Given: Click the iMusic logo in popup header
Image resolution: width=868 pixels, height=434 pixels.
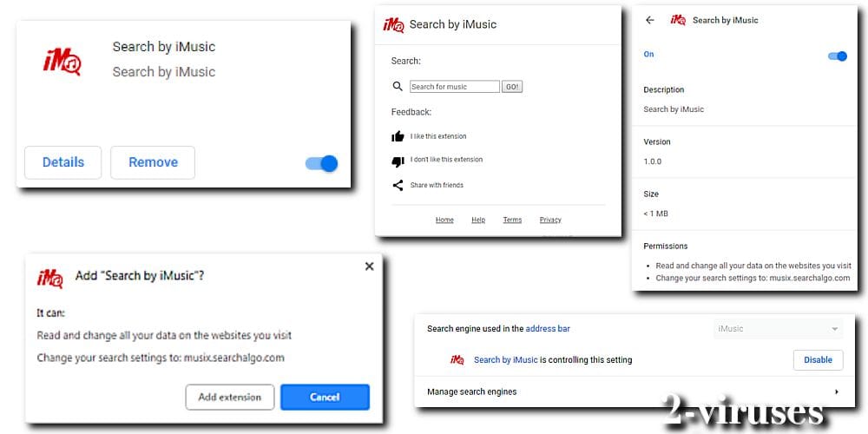Looking at the screenshot, I should pyautogui.click(x=393, y=25).
